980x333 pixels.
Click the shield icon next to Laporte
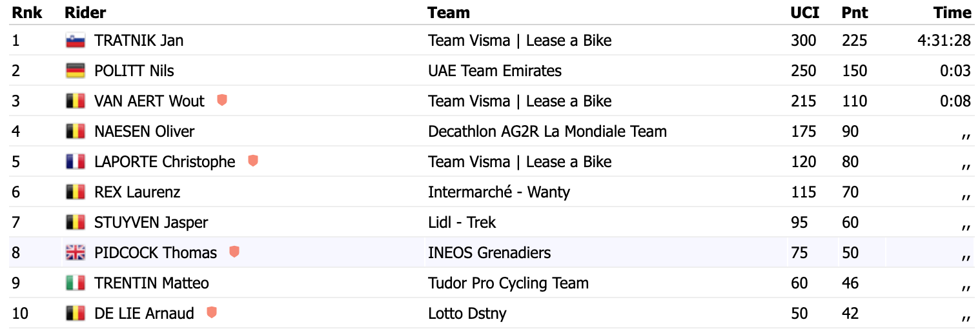point(253,161)
